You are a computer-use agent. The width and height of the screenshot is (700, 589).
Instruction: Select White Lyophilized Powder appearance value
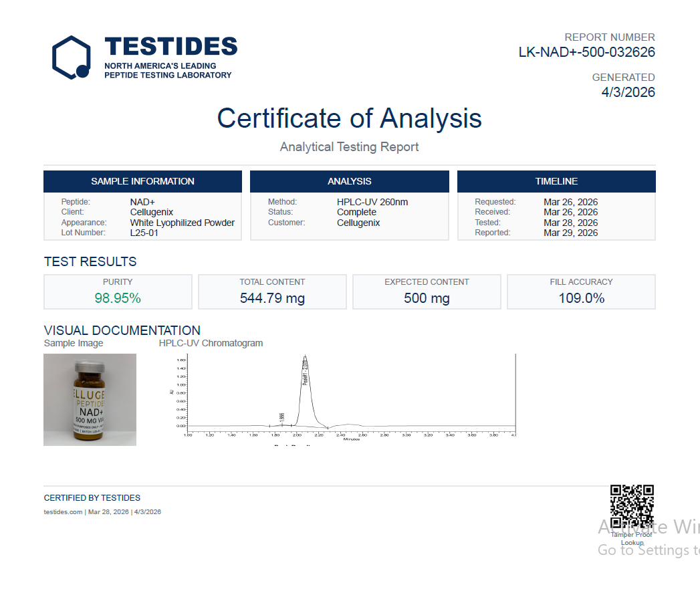click(182, 223)
